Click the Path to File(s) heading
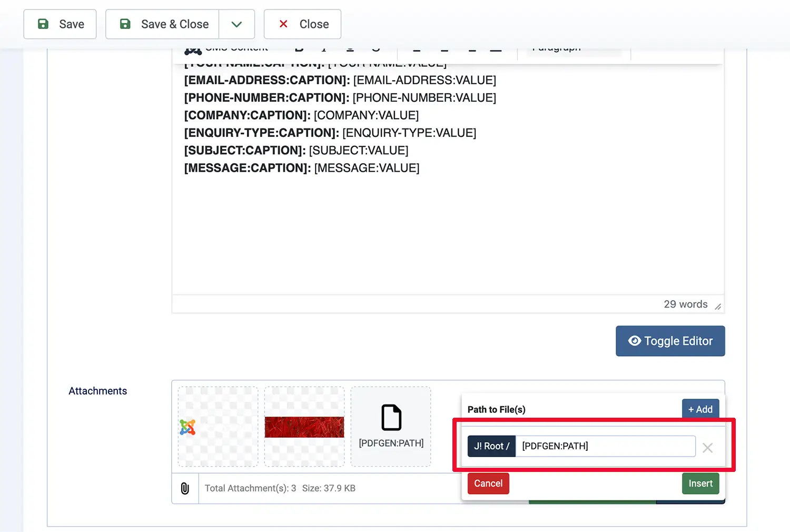The image size is (790, 532). pos(497,409)
